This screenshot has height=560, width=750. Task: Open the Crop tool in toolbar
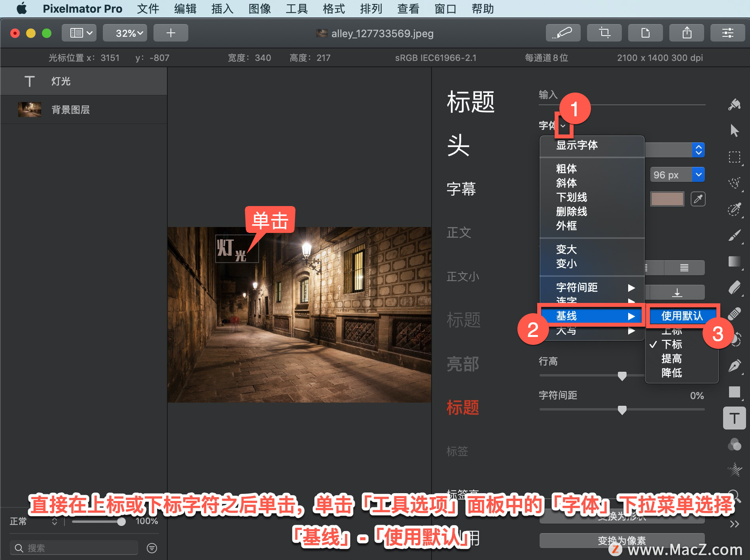[604, 33]
